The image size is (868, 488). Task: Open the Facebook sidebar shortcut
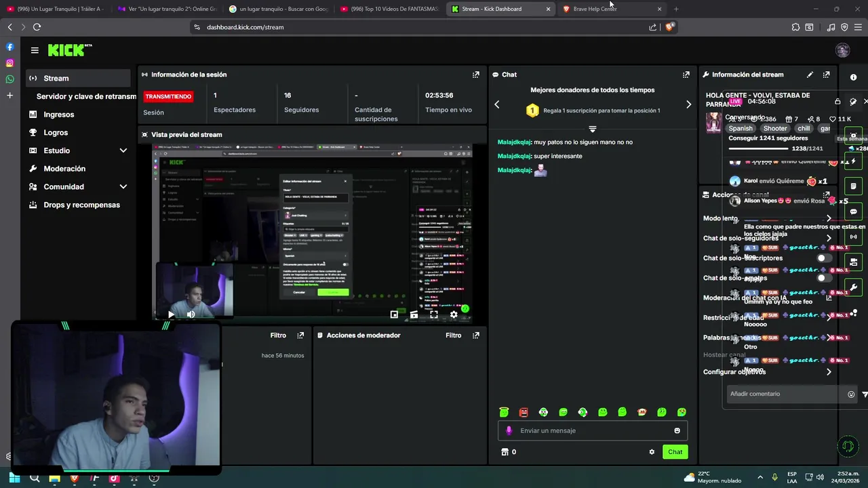click(x=9, y=47)
